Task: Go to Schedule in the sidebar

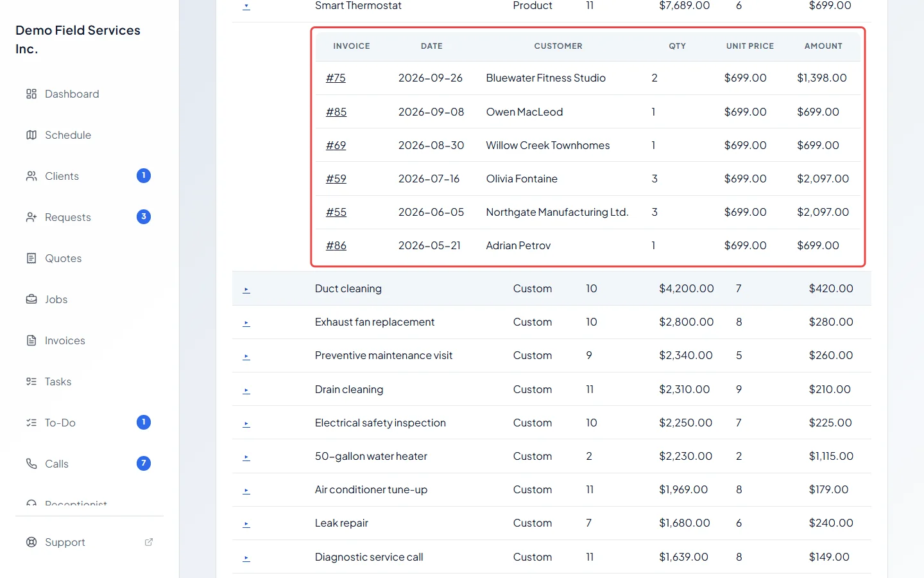Action: point(89,135)
